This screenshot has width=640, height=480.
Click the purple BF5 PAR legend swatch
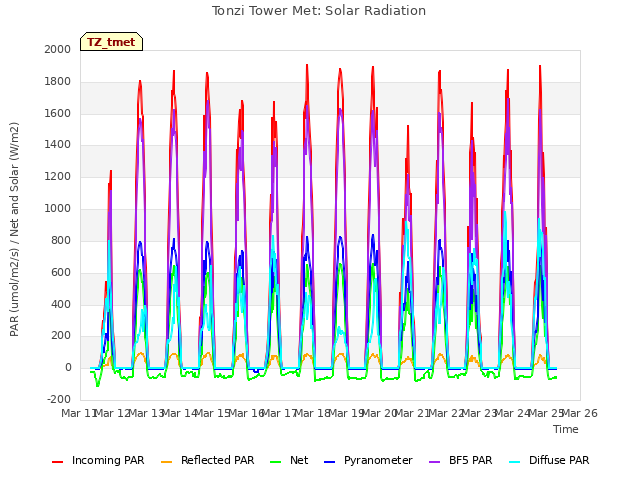[x=435, y=462]
